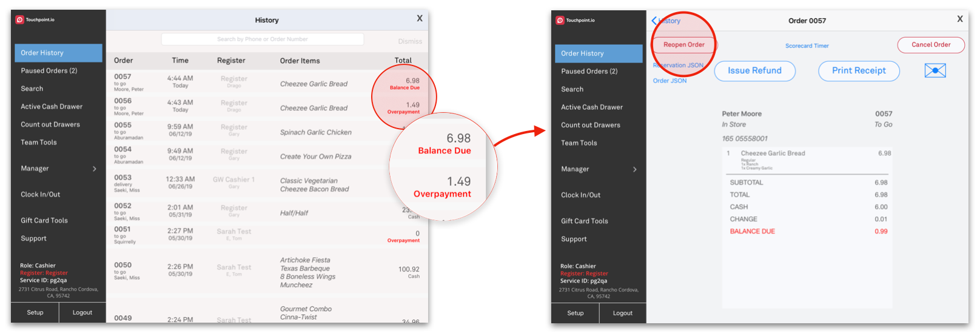
Task: Click the Order column header
Action: pos(123,61)
